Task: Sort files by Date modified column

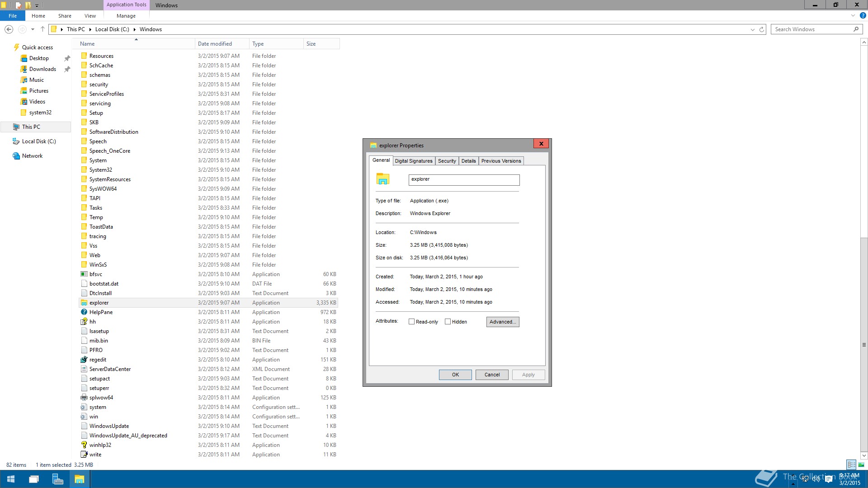Action: pos(222,44)
